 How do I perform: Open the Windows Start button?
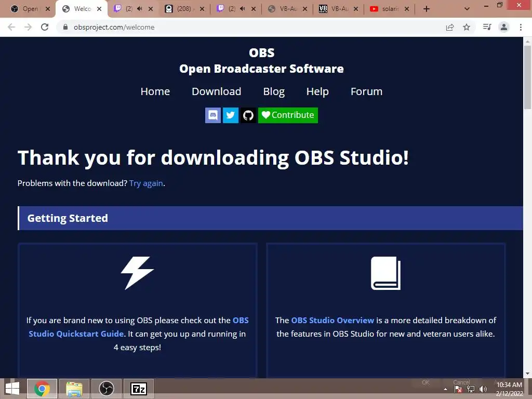(x=12, y=389)
